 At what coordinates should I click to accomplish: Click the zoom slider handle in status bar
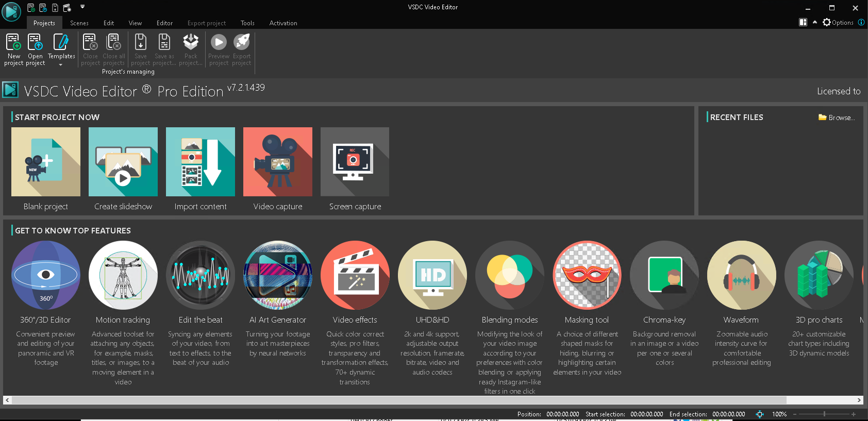pyautogui.click(x=825, y=414)
